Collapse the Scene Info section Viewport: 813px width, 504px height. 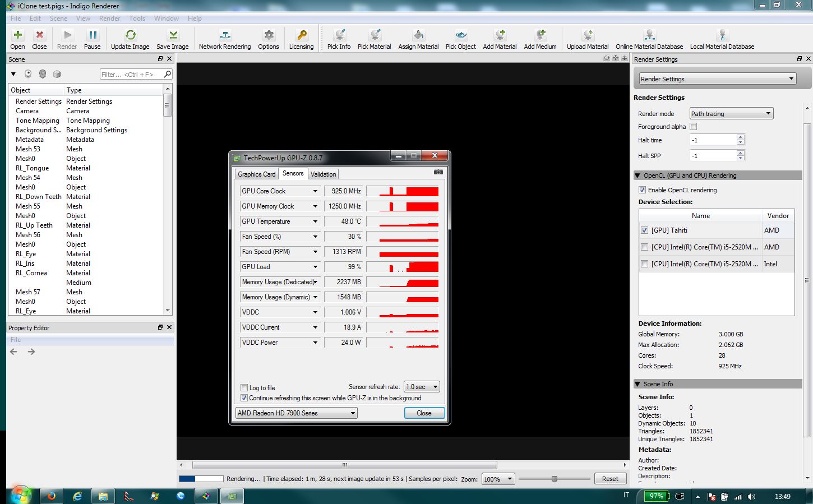[x=638, y=384]
